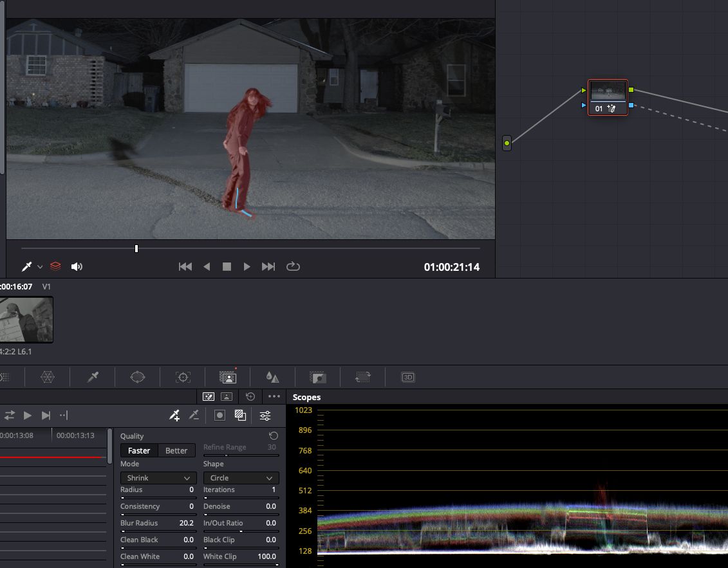Image resolution: width=728 pixels, height=568 pixels.
Task: Open the Sizing palette
Action: [363, 378]
